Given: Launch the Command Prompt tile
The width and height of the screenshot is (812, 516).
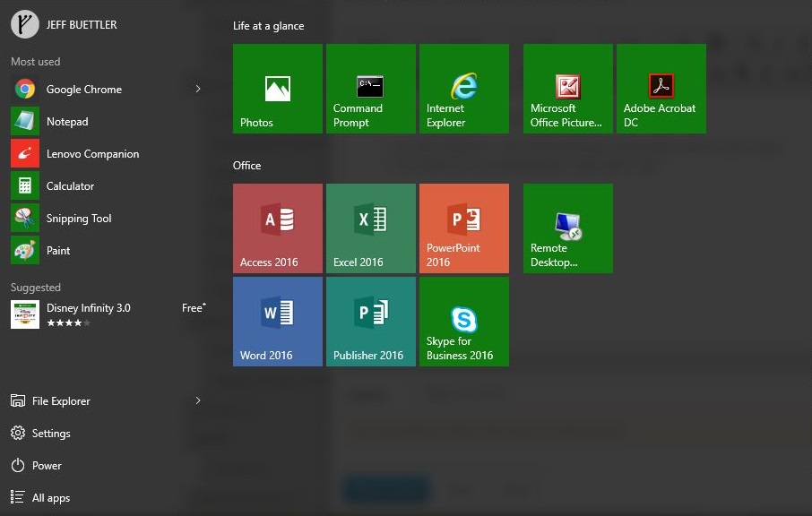Looking at the screenshot, I should click(371, 89).
